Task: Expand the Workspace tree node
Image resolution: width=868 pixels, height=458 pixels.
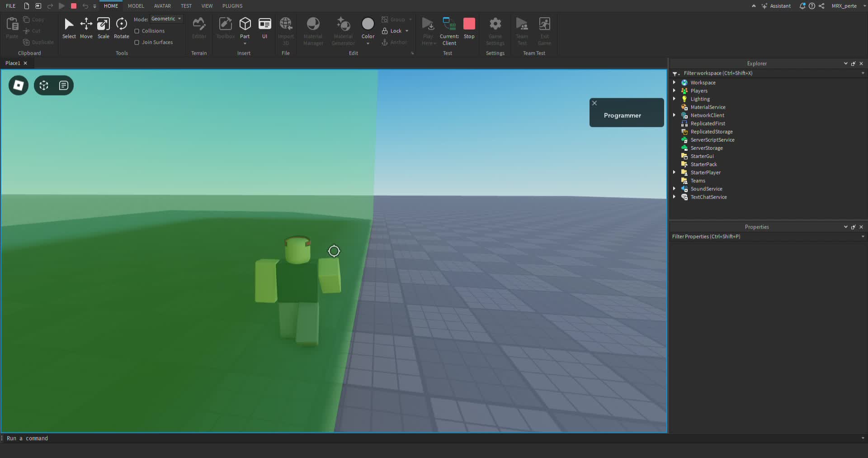Action: pos(674,82)
